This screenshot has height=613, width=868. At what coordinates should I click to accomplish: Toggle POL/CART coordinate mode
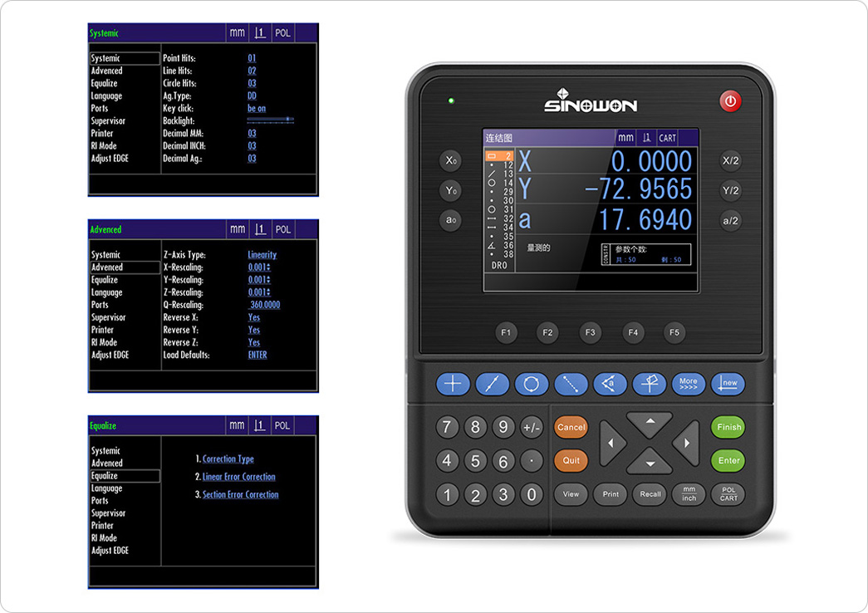click(728, 494)
